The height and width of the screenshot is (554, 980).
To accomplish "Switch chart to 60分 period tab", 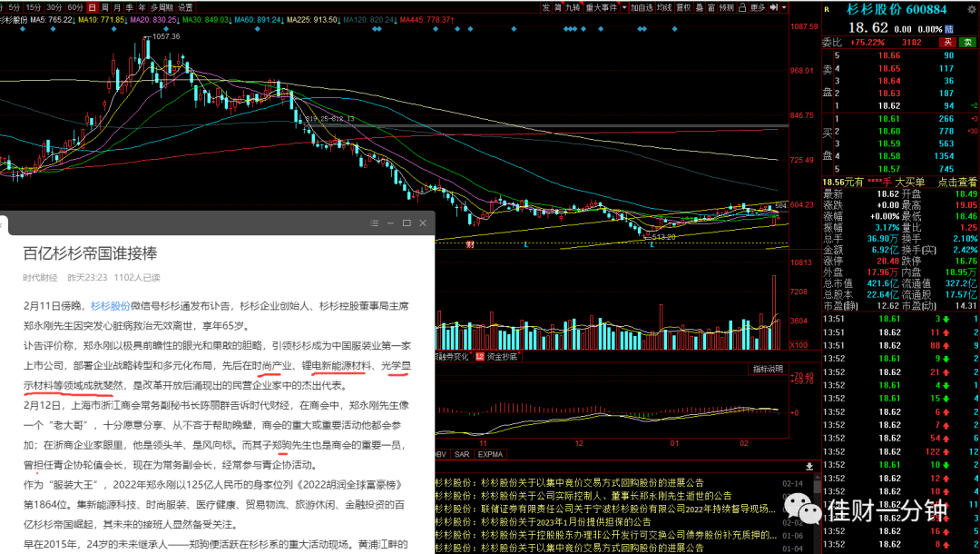I will point(75,7).
